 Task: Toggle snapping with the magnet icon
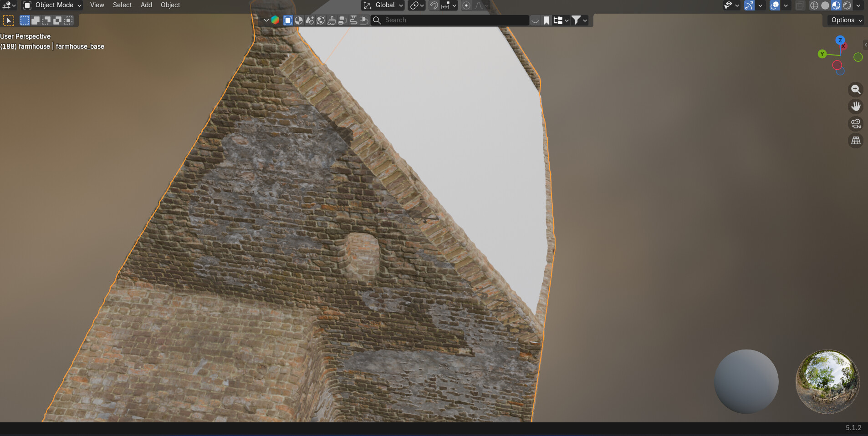point(434,5)
